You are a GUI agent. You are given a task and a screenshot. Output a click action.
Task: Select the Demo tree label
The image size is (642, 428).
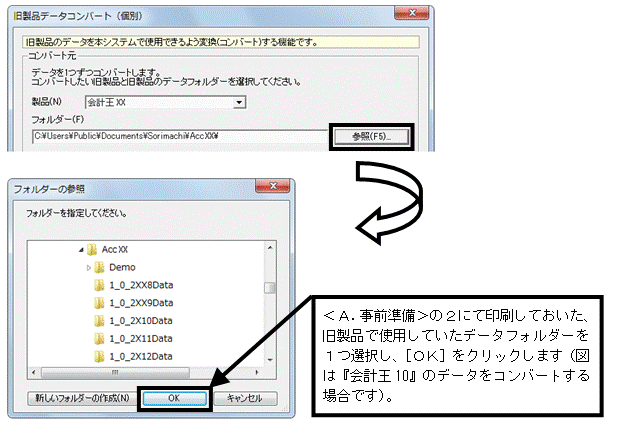[122, 267]
